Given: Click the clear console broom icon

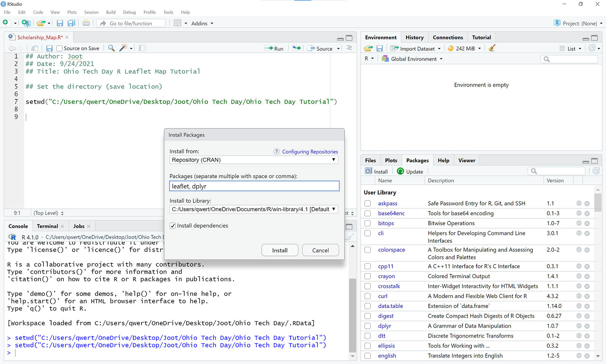Looking at the screenshot, I should tap(350, 237).
